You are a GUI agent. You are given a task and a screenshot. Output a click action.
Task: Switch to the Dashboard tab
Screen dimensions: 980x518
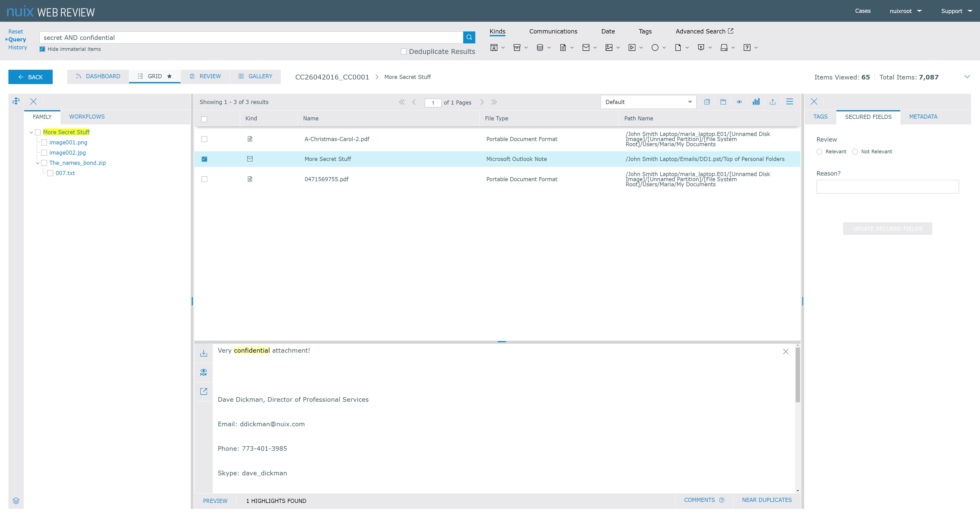(x=98, y=76)
